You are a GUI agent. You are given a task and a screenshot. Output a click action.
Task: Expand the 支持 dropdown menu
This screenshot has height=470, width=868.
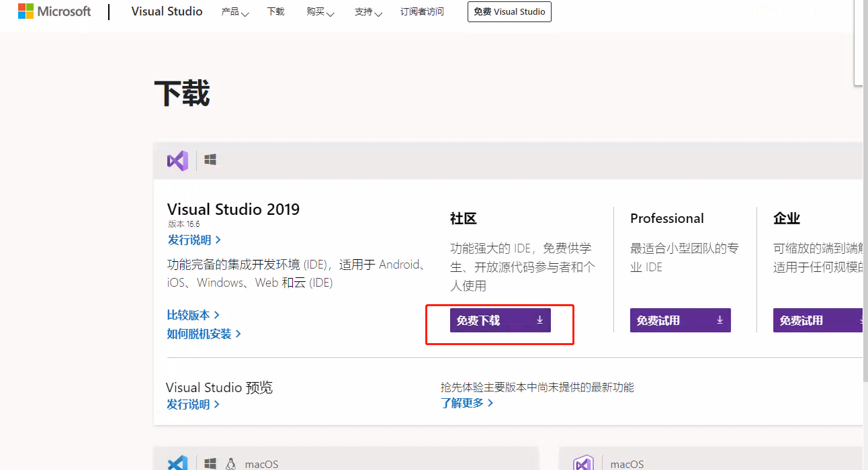(x=369, y=12)
